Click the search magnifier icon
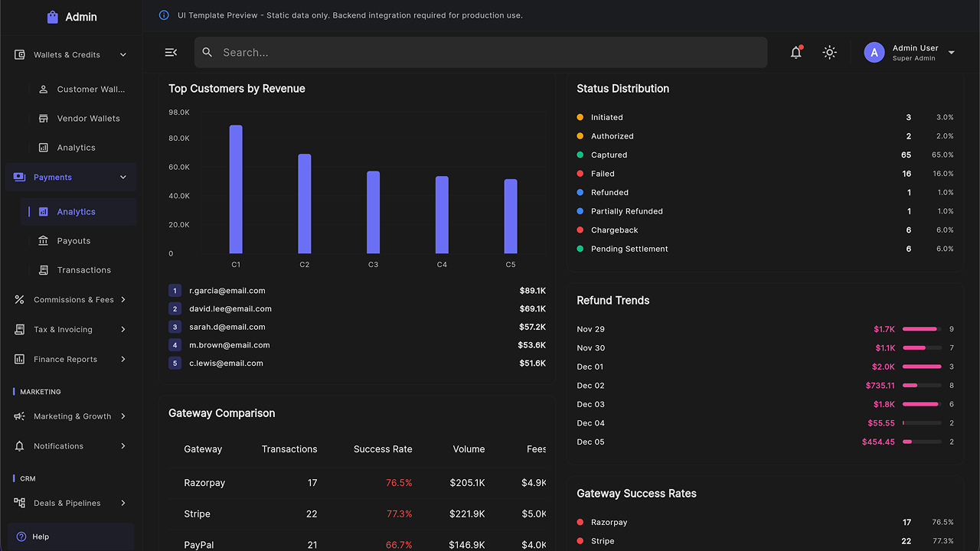The image size is (980, 551). click(207, 52)
